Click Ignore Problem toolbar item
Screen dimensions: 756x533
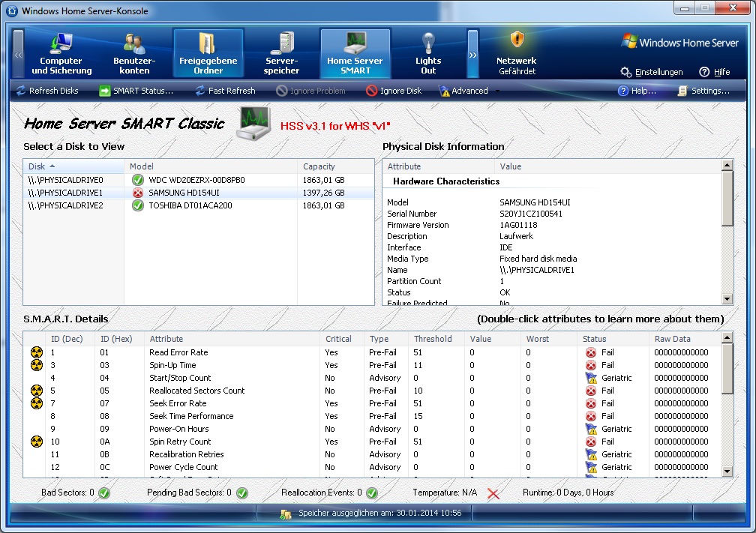[x=310, y=91]
